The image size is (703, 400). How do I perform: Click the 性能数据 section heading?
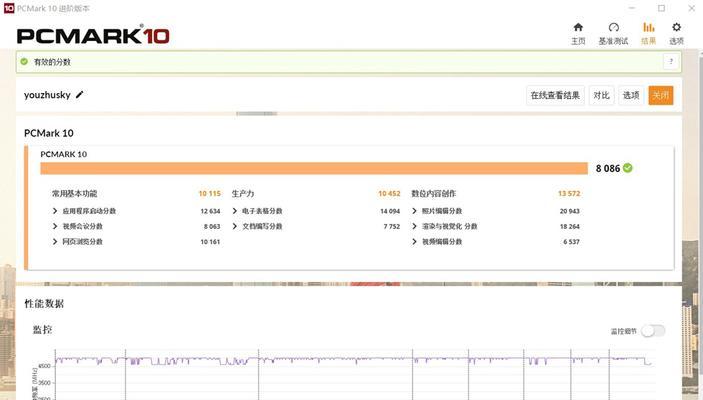coord(44,304)
